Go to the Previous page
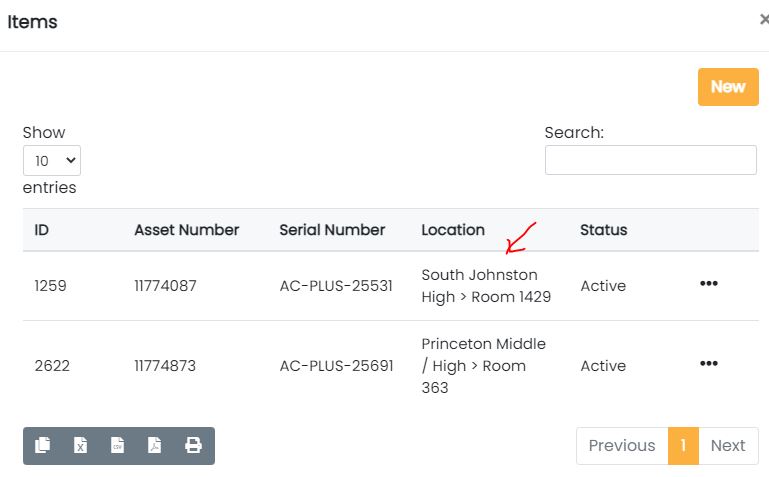 pos(621,446)
